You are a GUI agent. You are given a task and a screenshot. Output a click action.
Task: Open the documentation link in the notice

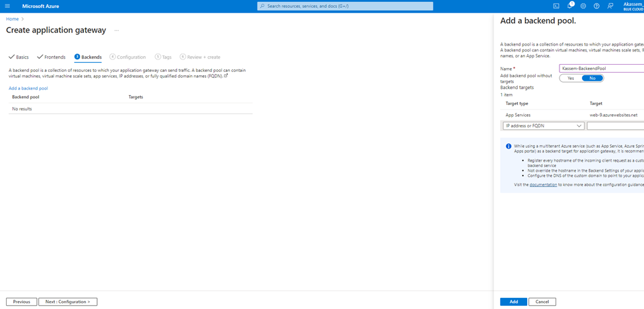coord(543,185)
